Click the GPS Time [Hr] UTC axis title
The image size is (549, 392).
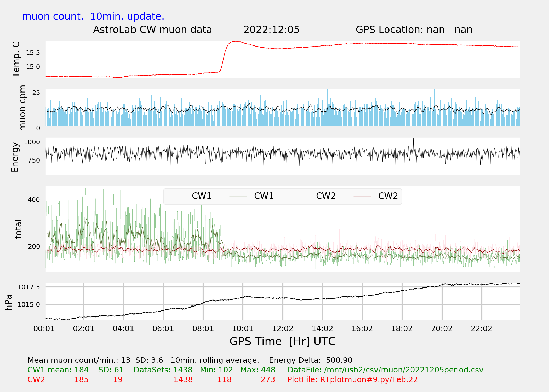click(282, 341)
